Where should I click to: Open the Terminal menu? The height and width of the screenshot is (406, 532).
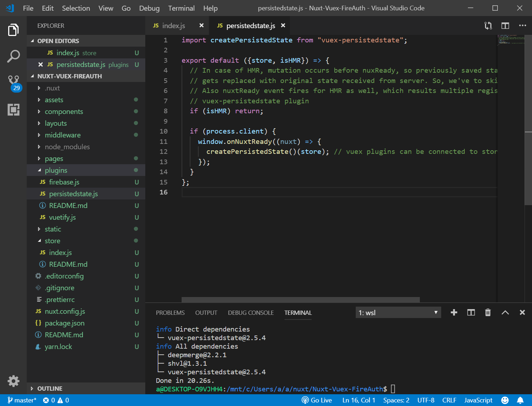pyautogui.click(x=181, y=8)
